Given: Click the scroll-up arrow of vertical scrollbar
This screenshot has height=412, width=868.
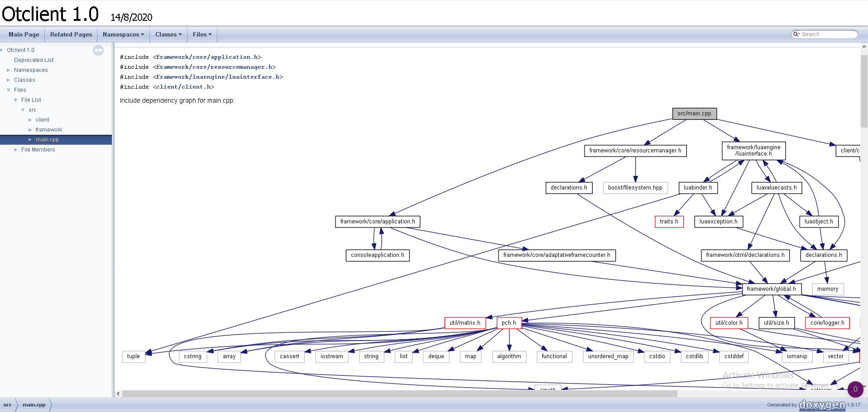Looking at the screenshot, I should (864, 47).
